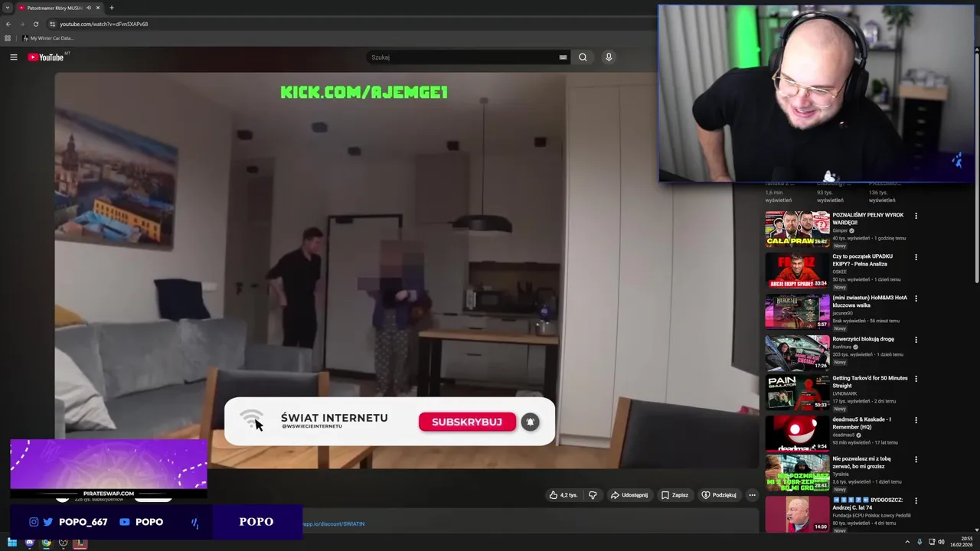Open the on-screen keyboard icon in the search box
The width and height of the screenshot is (980, 551).
[563, 57]
